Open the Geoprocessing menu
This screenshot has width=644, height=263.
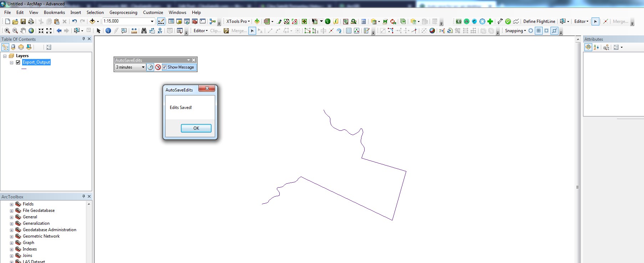tap(123, 13)
